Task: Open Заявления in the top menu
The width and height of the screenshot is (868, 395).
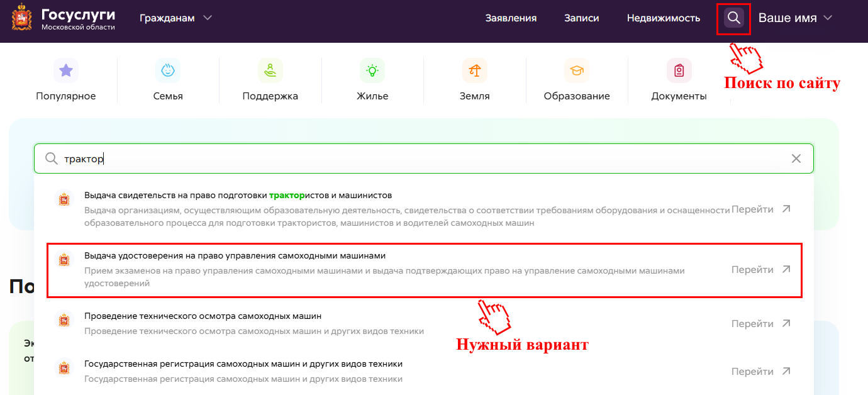Action: point(511,18)
